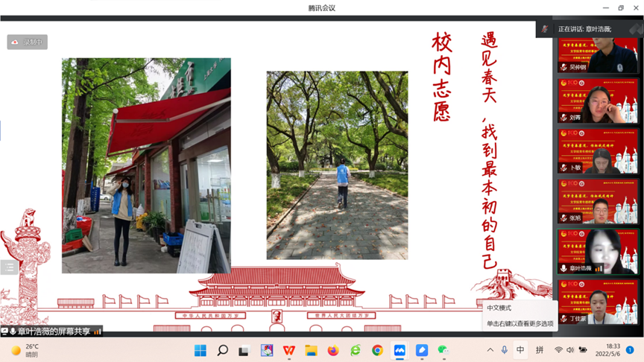Viewport: 644px width, 362px height.
Task: Open the Tencent Meeting taskbar icon
Action: click(400, 350)
